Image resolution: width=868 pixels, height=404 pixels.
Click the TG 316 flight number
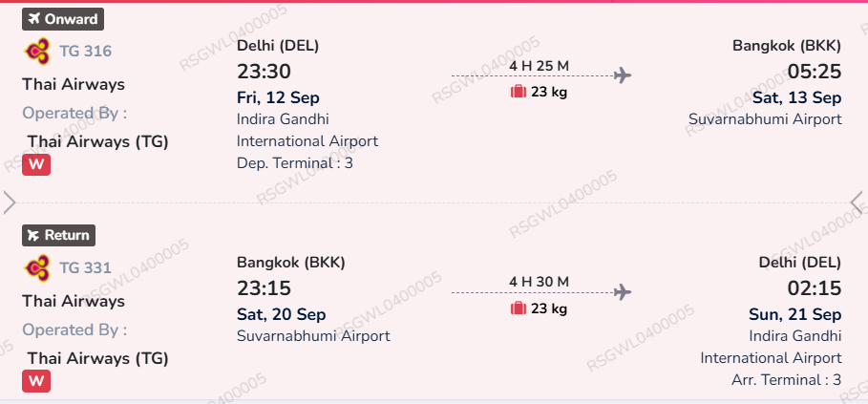(x=86, y=51)
